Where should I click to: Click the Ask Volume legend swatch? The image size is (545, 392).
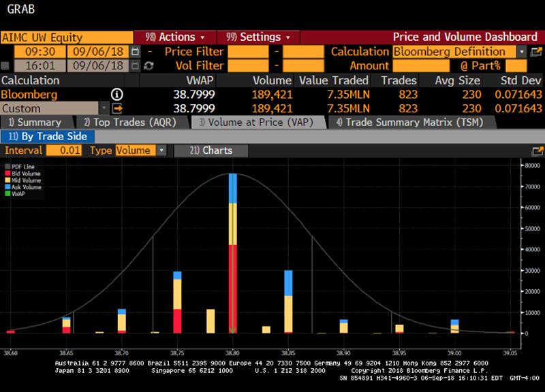(x=8, y=187)
